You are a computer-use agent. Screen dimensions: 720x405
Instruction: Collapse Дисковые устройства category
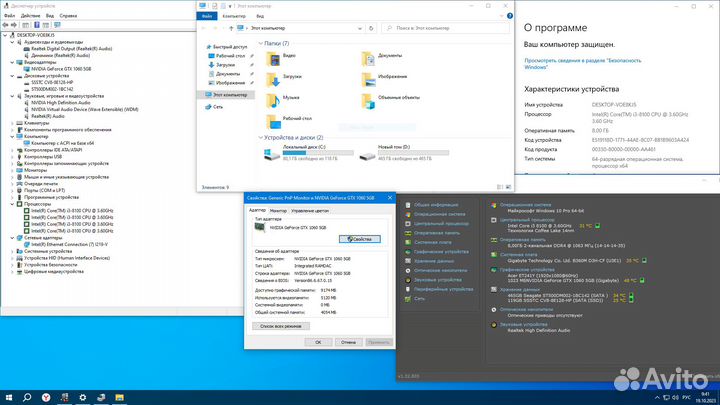click(12, 76)
